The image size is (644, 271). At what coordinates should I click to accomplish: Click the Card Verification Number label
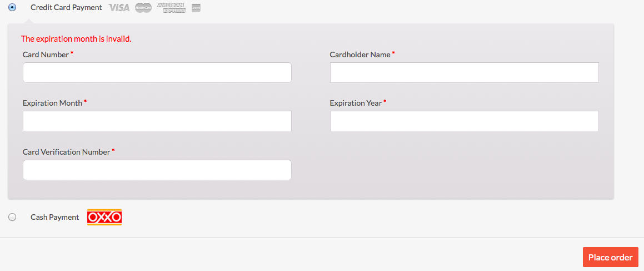click(x=67, y=152)
